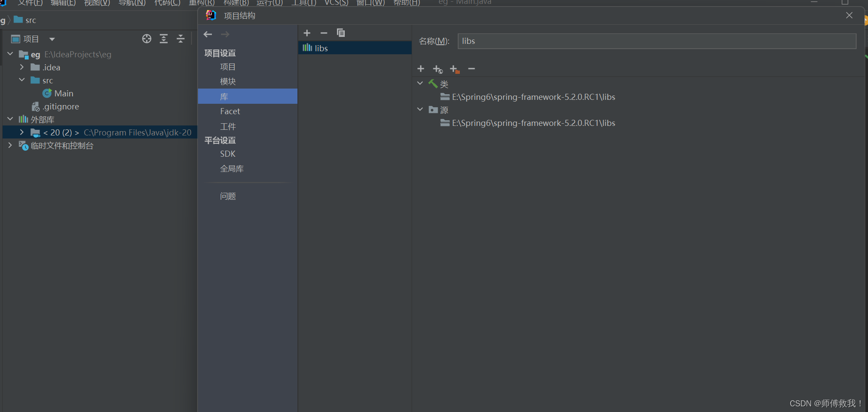Viewport: 868px width, 412px height.
Task: Select 库 in settings list
Action: click(248, 96)
